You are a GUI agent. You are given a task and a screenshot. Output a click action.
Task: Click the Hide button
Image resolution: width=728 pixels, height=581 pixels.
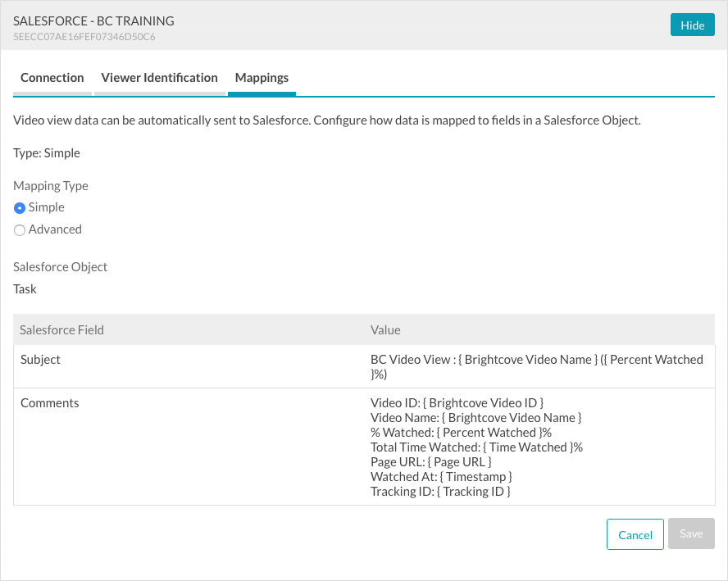692,25
